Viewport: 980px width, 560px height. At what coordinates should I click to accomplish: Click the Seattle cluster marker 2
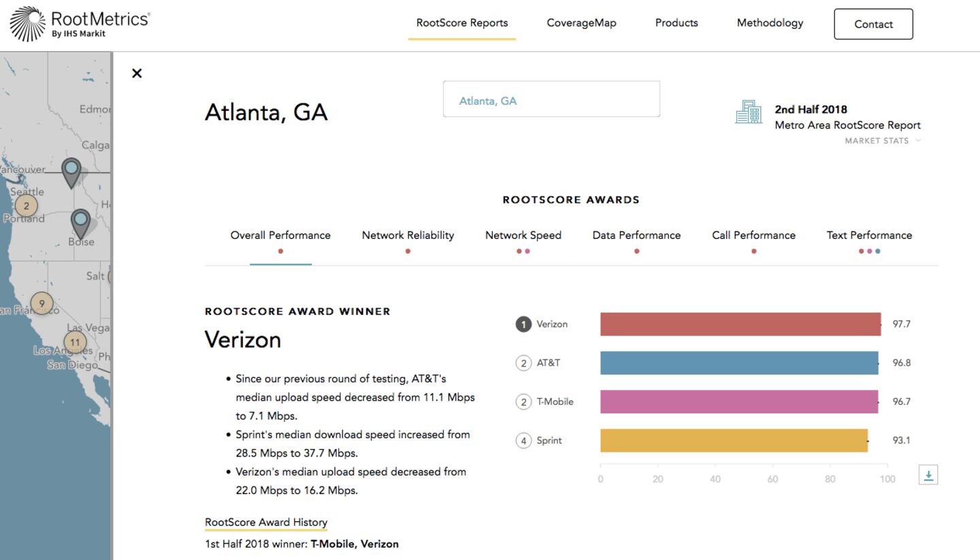(26, 205)
